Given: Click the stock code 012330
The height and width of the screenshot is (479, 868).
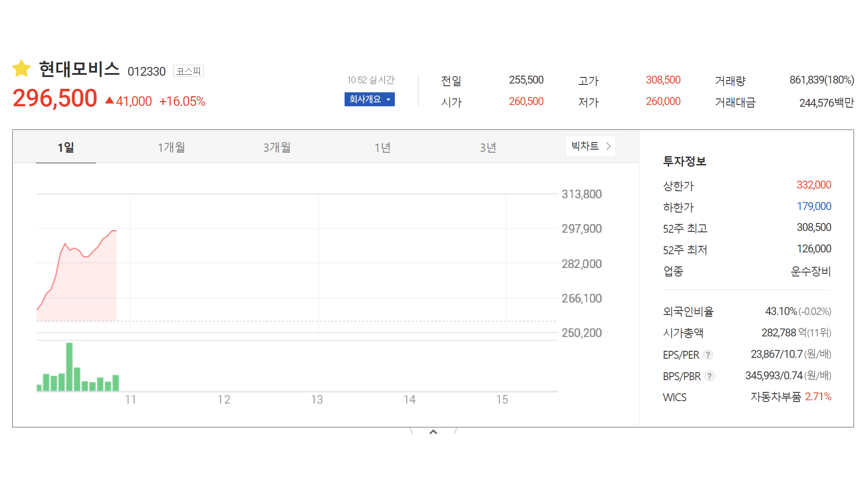Looking at the screenshot, I should tap(146, 71).
